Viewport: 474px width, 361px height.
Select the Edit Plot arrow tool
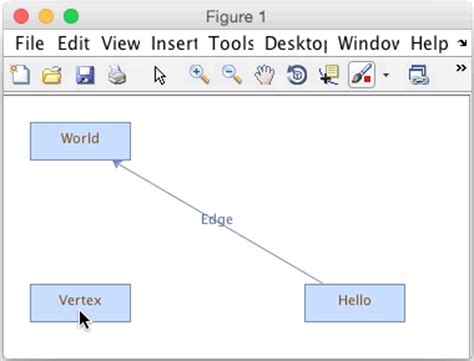click(x=160, y=75)
